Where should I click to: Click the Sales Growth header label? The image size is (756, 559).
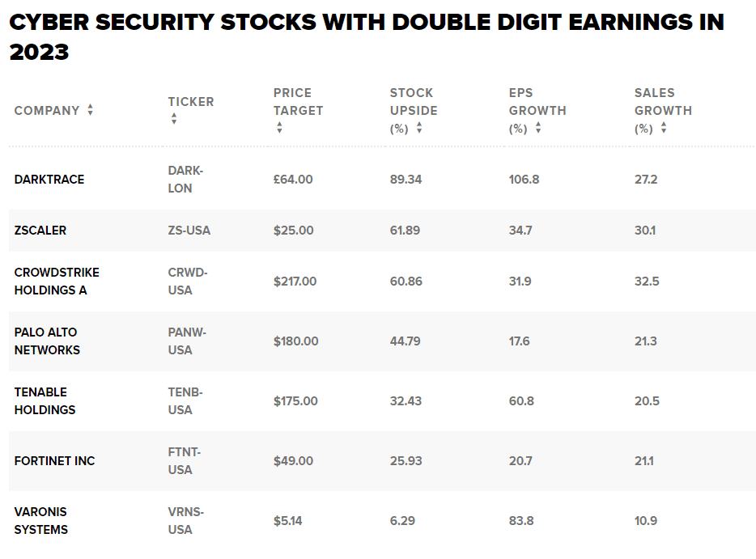pos(663,101)
